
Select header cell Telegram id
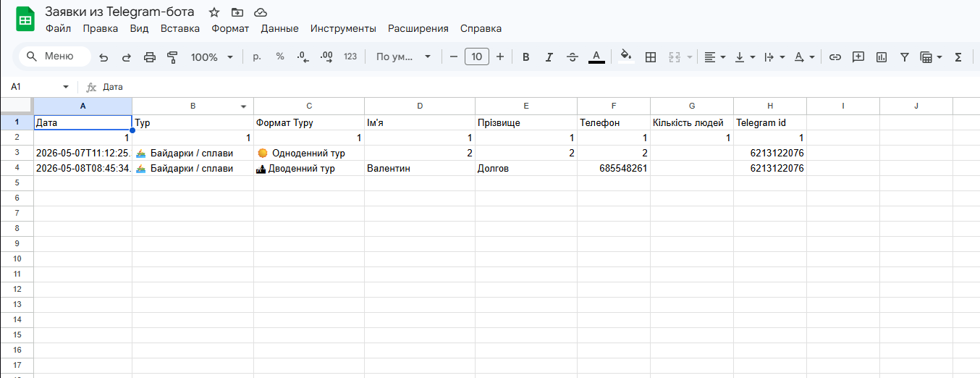coord(770,122)
